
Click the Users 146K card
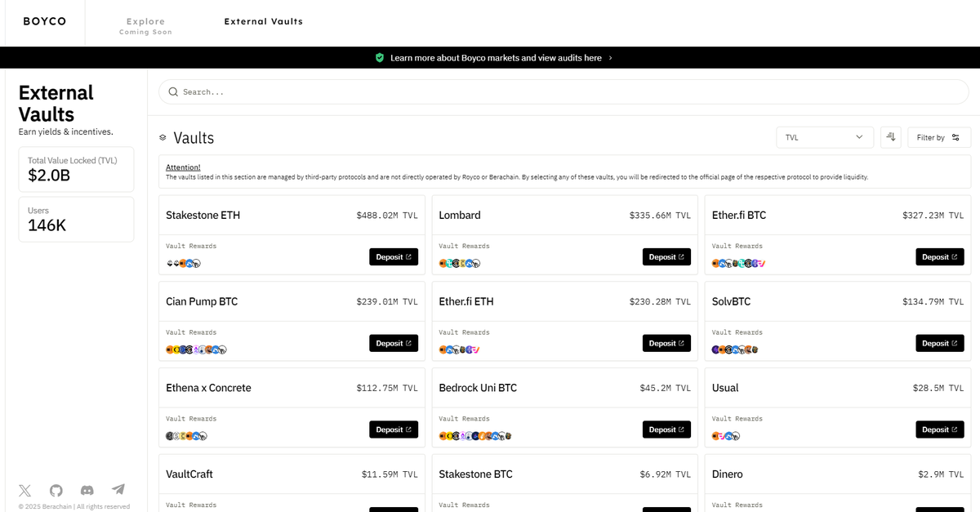pos(76,219)
